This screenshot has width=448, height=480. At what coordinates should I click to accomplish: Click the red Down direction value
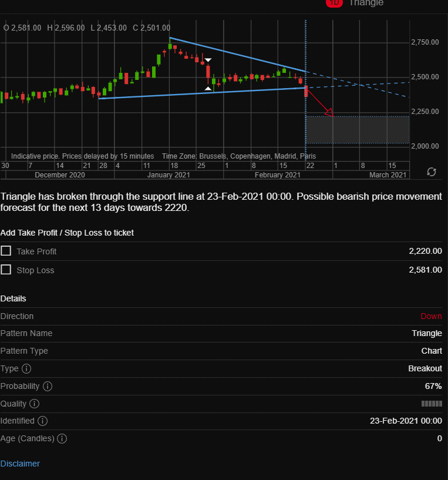[x=431, y=316]
